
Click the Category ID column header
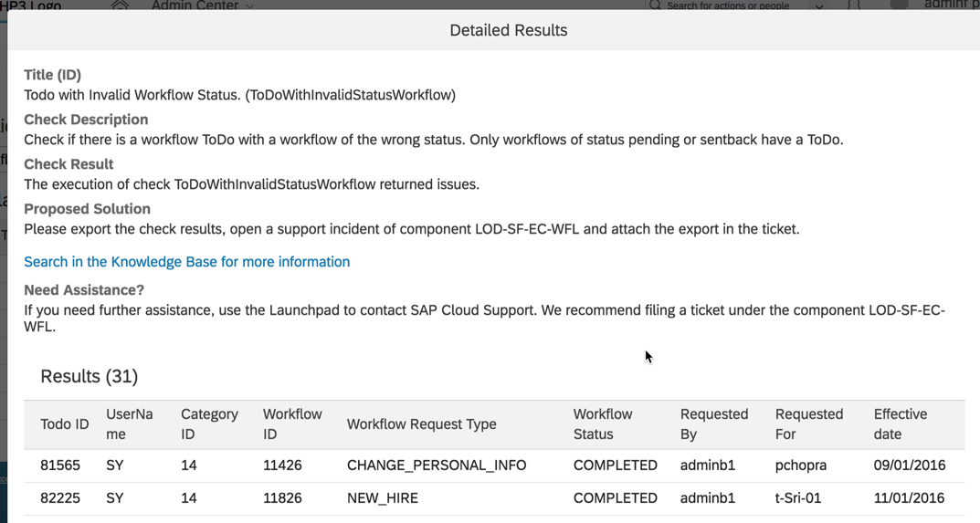pos(209,424)
